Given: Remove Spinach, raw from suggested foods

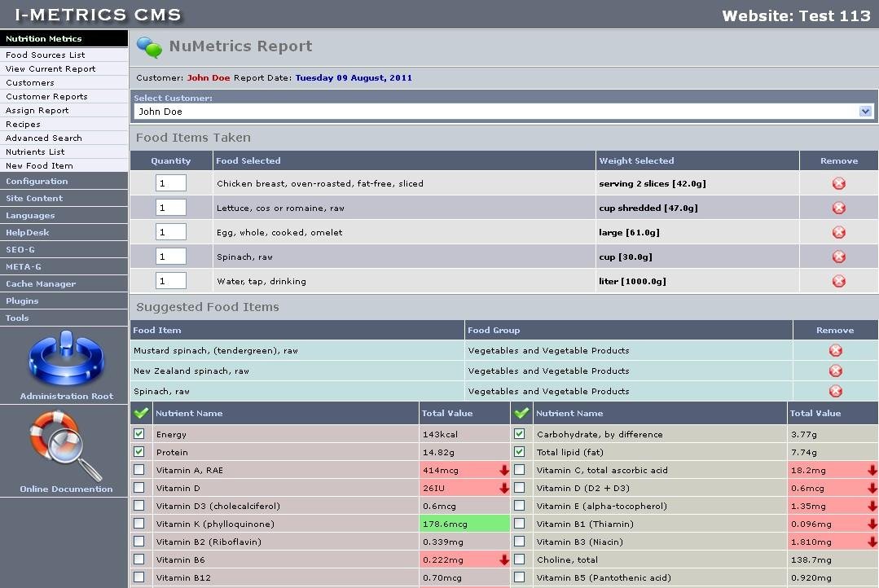Looking at the screenshot, I should [835, 391].
